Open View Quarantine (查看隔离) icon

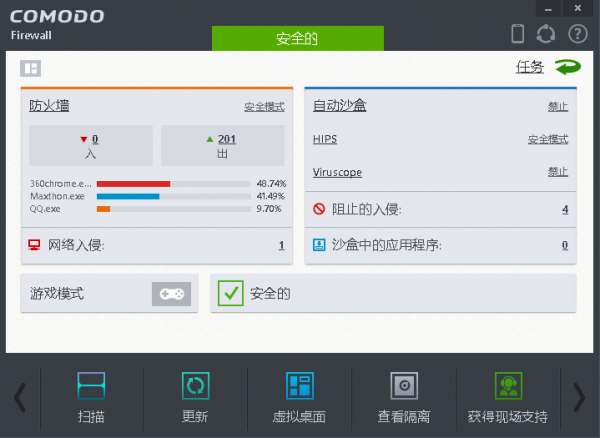(403, 386)
